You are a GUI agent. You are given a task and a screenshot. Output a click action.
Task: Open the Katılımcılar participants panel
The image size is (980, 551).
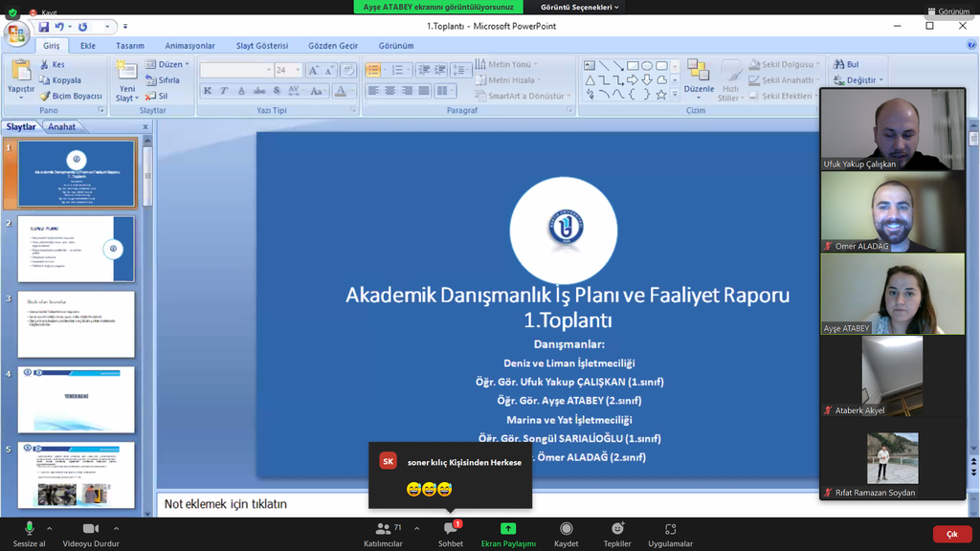click(383, 535)
